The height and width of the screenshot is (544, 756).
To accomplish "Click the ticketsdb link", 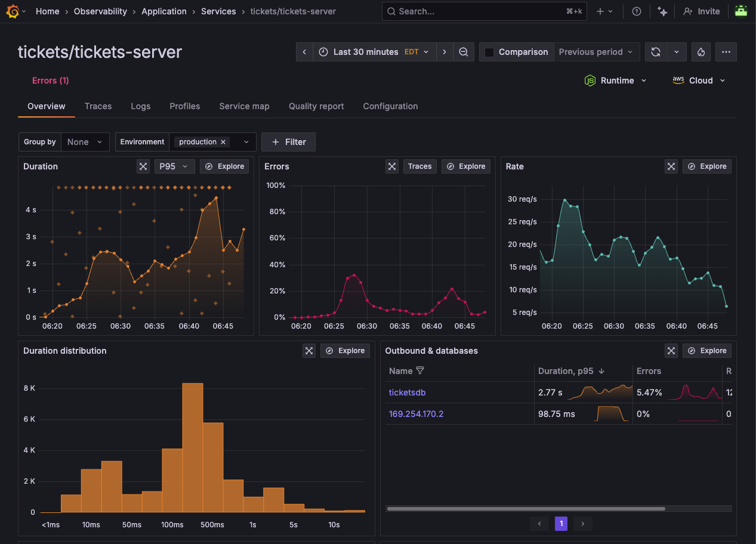I will click(x=407, y=392).
